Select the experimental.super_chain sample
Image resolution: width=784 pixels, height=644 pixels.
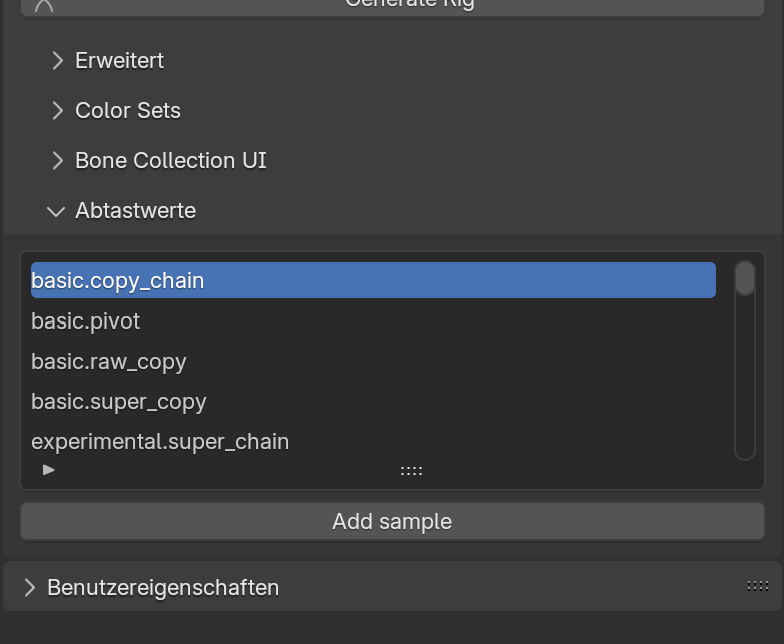click(x=160, y=442)
